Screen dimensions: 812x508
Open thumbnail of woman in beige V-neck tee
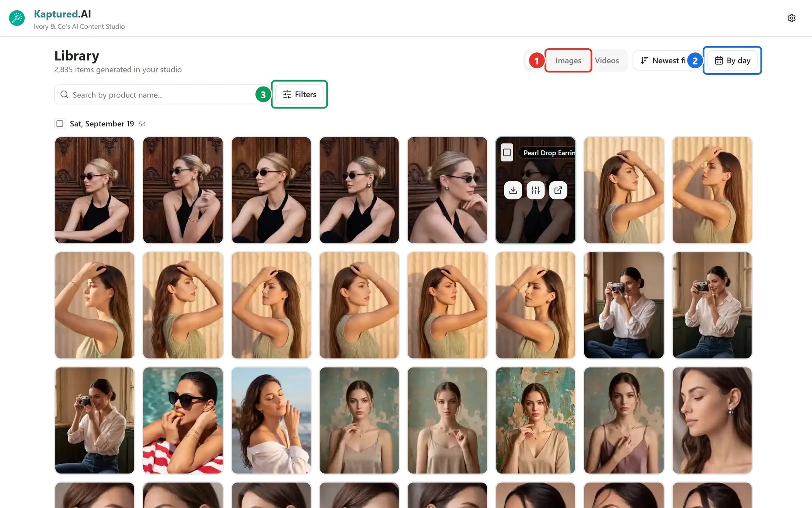tap(536, 420)
